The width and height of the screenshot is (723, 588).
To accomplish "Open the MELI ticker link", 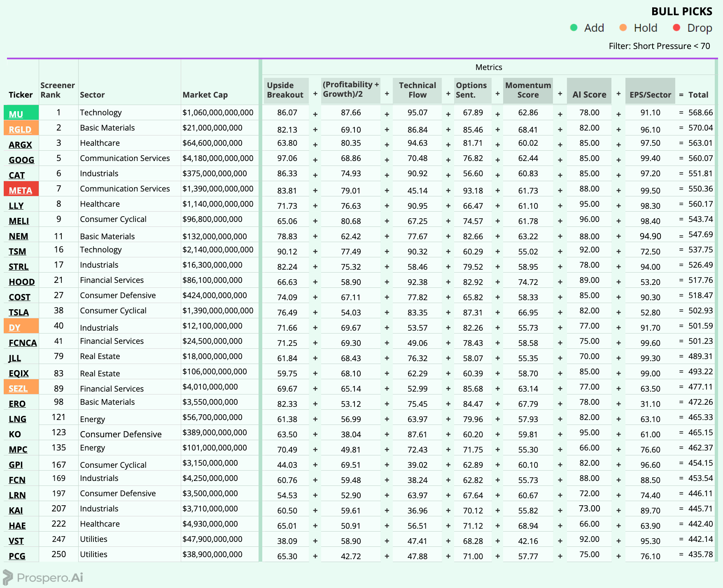I will point(19,221).
